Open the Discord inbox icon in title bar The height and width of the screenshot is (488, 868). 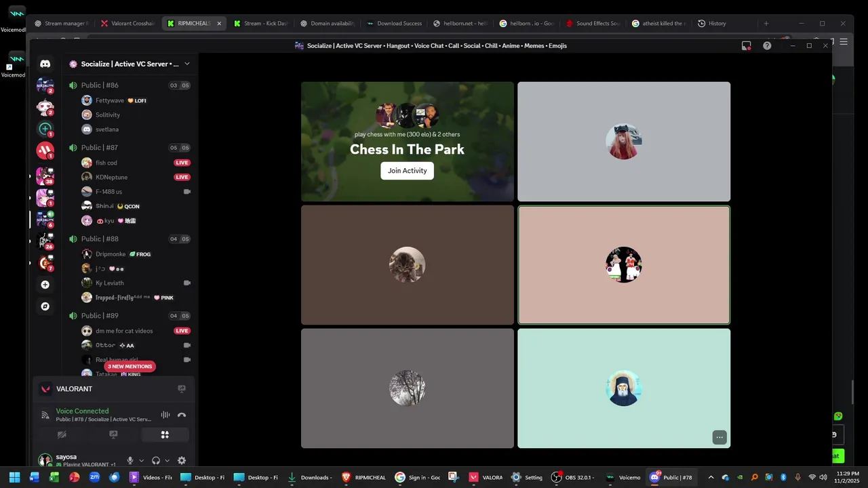tap(746, 45)
